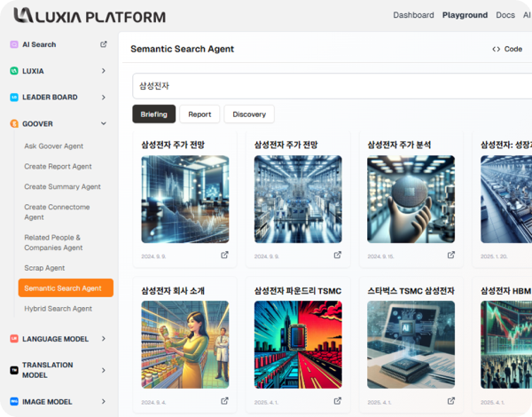The height and width of the screenshot is (417, 532).
Task: Click the 삼성전자 회사 소개 title
Action: click(173, 291)
